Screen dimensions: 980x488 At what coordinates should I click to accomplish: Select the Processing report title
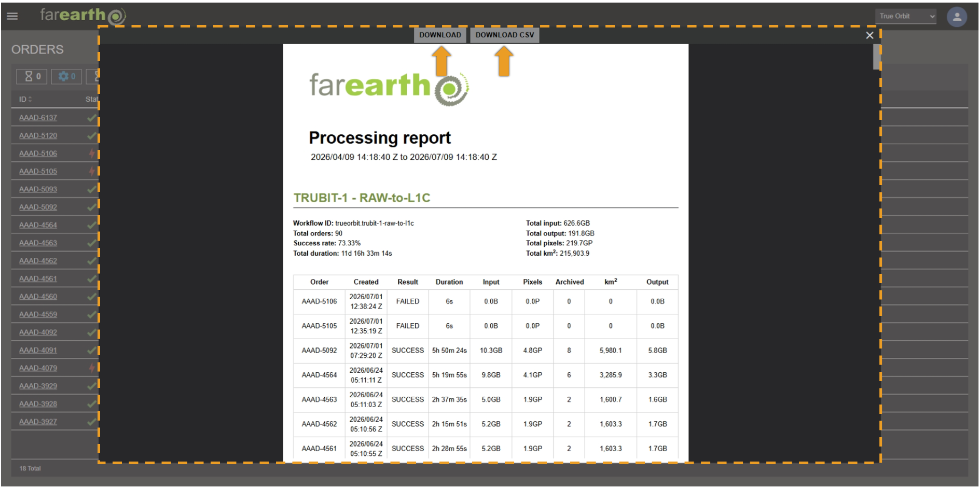click(x=380, y=138)
